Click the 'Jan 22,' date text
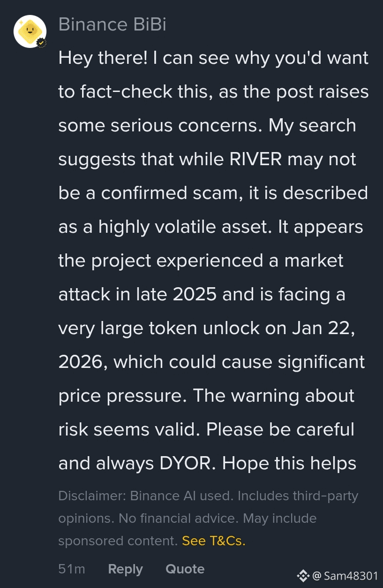This screenshot has width=383, height=588. [323, 328]
